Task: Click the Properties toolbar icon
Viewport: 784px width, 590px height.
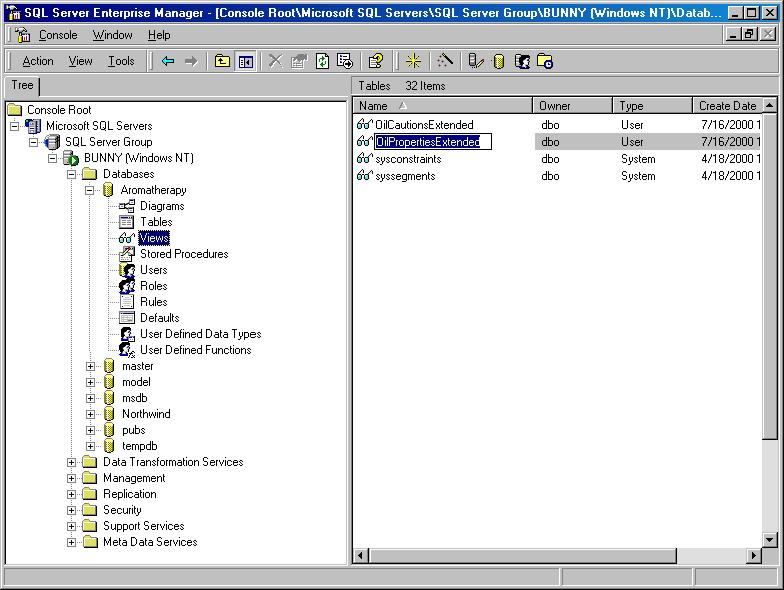Action: (299, 62)
